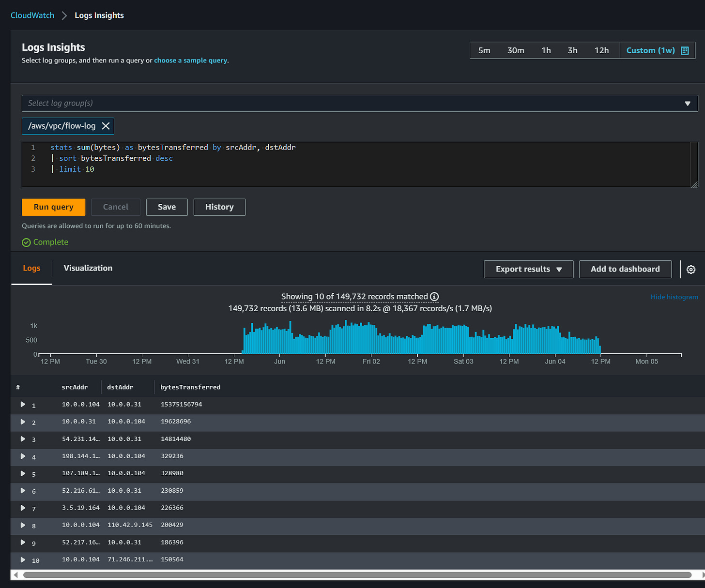705x588 pixels.
Task: Click the value 19628696
Action: click(x=176, y=422)
